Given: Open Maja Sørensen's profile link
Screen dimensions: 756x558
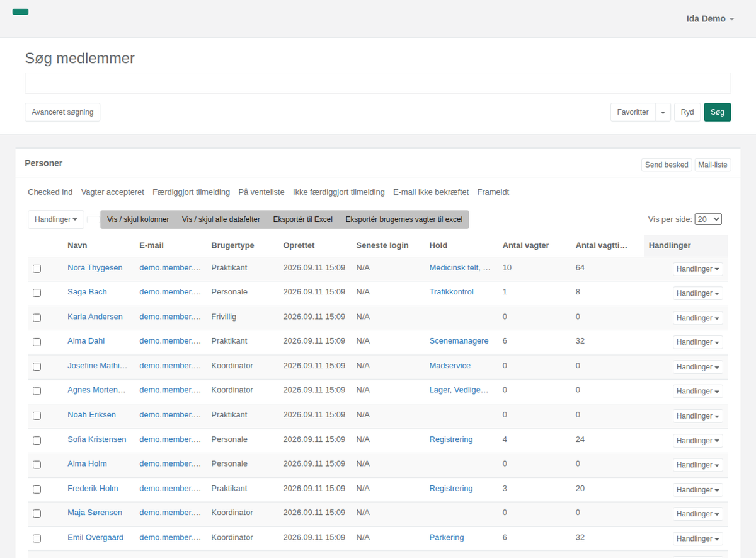Looking at the screenshot, I should [94, 513].
